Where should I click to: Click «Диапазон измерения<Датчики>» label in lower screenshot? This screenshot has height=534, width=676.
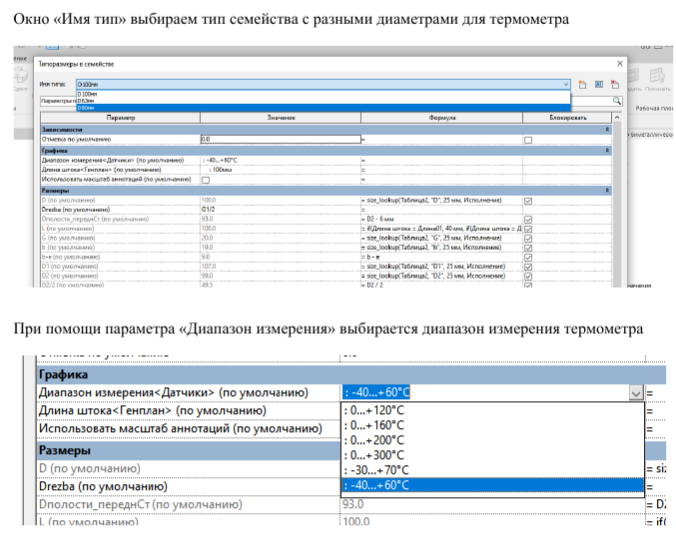click(174, 393)
